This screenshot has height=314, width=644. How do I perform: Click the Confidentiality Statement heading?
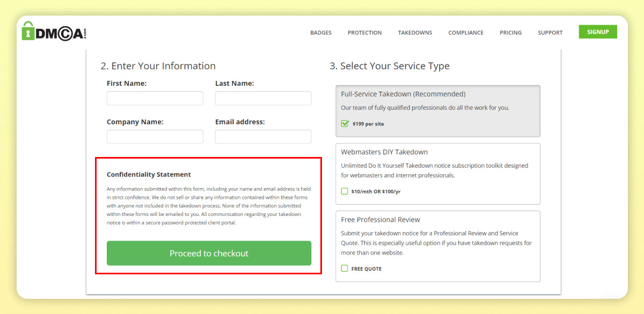[x=149, y=175]
